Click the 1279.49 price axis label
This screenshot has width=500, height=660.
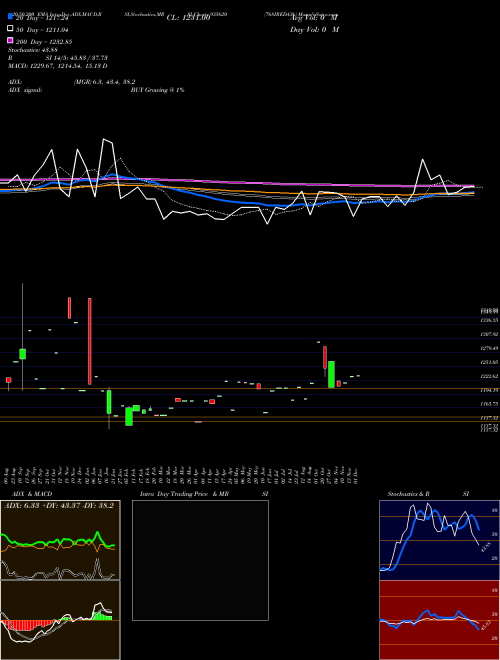point(490,349)
